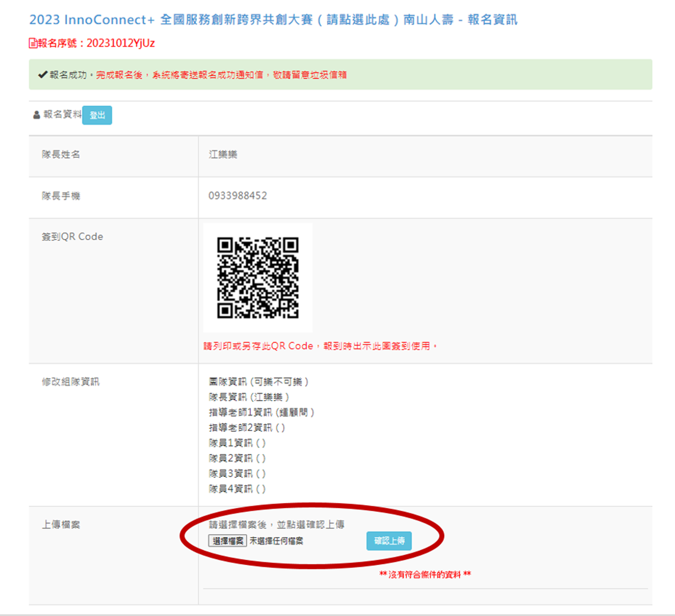Select the registration number 20231012YjUz
This screenshot has height=616, width=675.
(x=121, y=43)
